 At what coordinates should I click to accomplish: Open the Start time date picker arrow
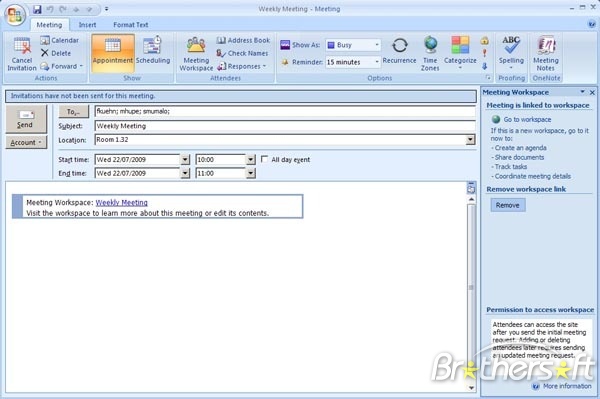pos(185,160)
